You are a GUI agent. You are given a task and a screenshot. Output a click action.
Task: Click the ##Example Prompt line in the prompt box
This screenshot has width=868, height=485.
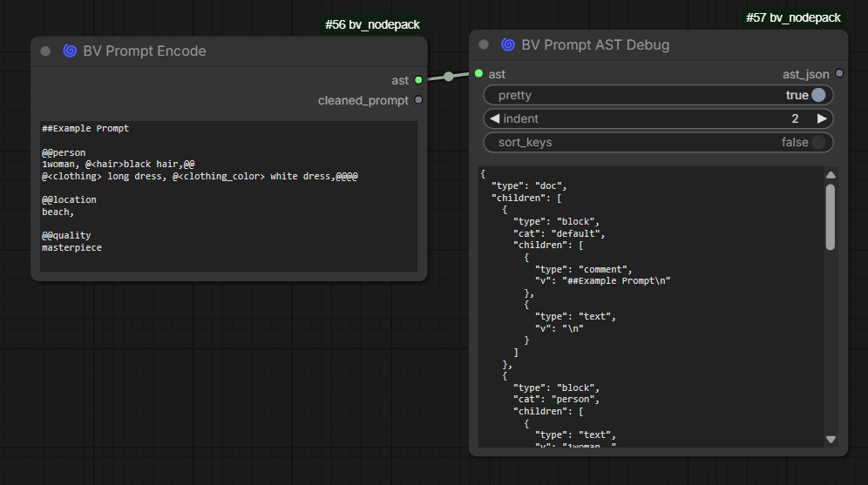click(85, 128)
